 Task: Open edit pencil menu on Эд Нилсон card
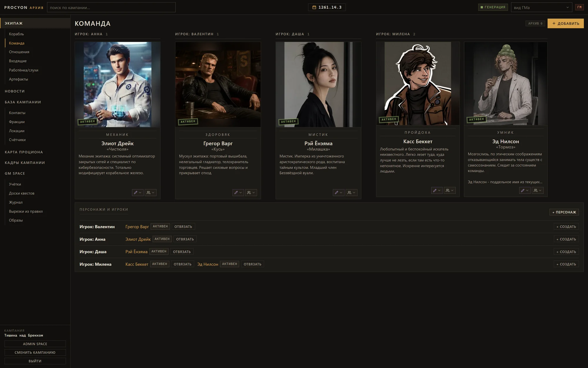[x=525, y=190]
